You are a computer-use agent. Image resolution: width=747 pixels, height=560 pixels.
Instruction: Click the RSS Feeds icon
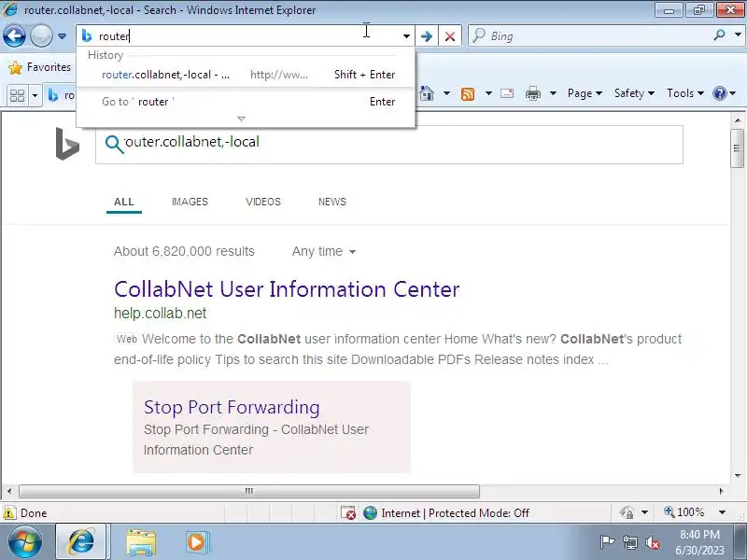pyautogui.click(x=468, y=94)
